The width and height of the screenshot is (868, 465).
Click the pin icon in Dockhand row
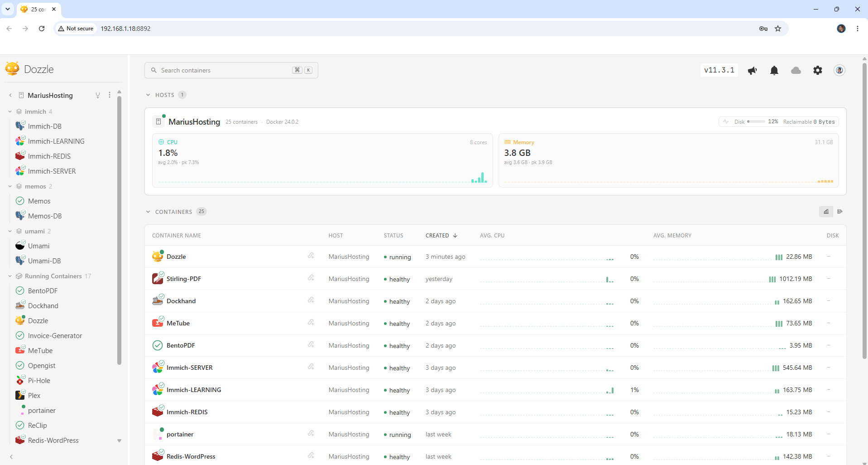point(311,300)
